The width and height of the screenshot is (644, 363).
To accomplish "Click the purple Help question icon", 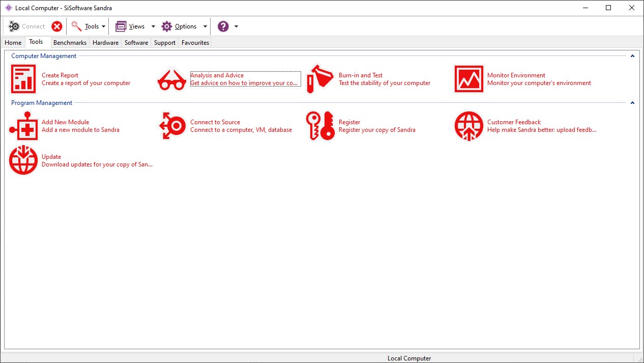I will click(223, 26).
